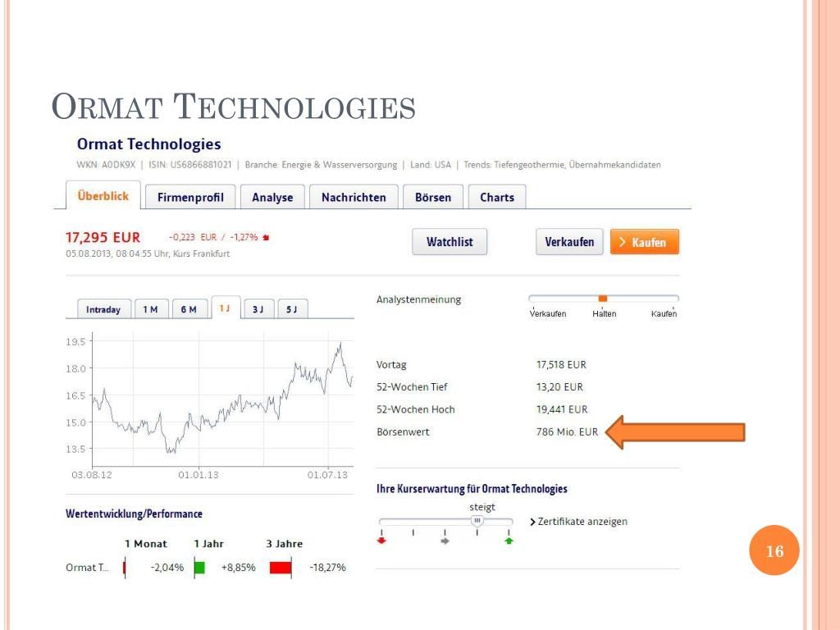Add stock to Watchlist
The height and width of the screenshot is (630, 840).
(x=450, y=242)
